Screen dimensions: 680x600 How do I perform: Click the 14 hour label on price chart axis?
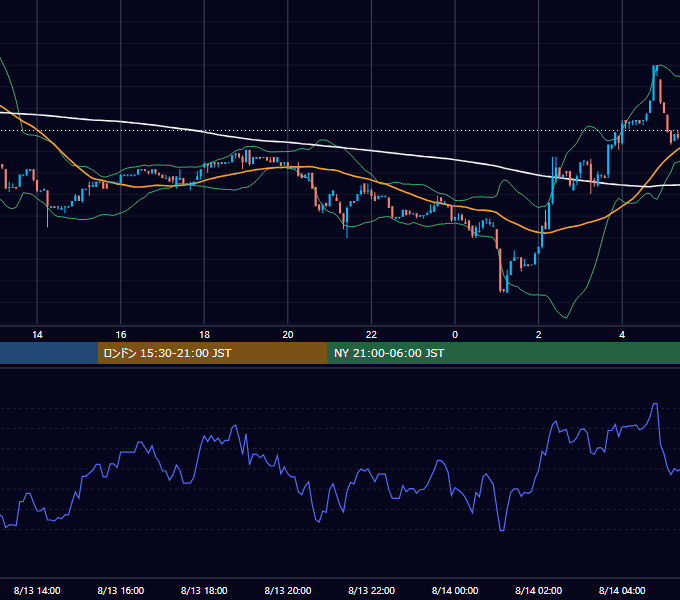click(x=37, y=335)
